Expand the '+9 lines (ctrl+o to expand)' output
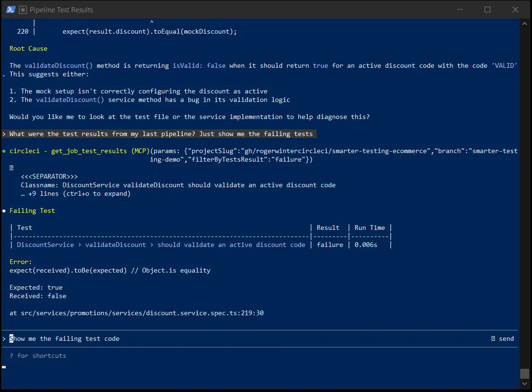This screenshot has width=532, height=392. click(75, 193)
